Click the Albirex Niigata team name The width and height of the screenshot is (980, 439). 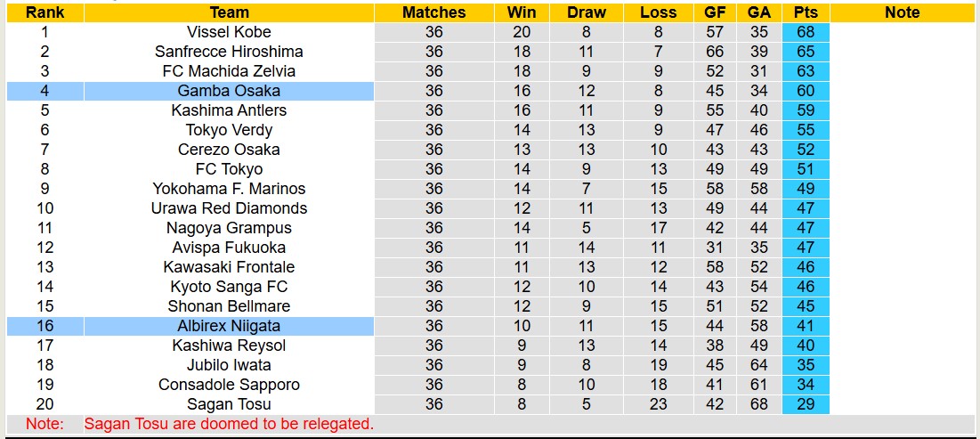click(229, 326)
